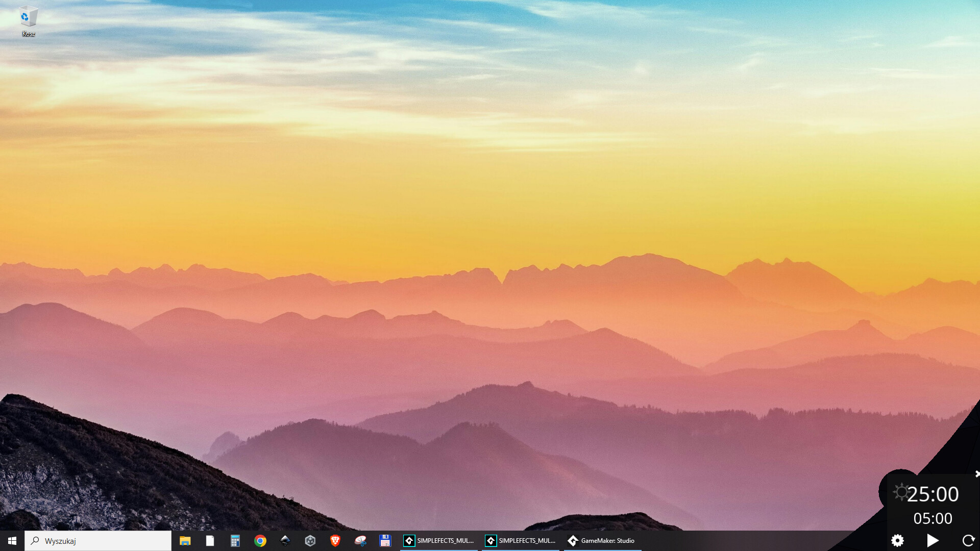Start Unity via its taskbar icon

(310, 540)
